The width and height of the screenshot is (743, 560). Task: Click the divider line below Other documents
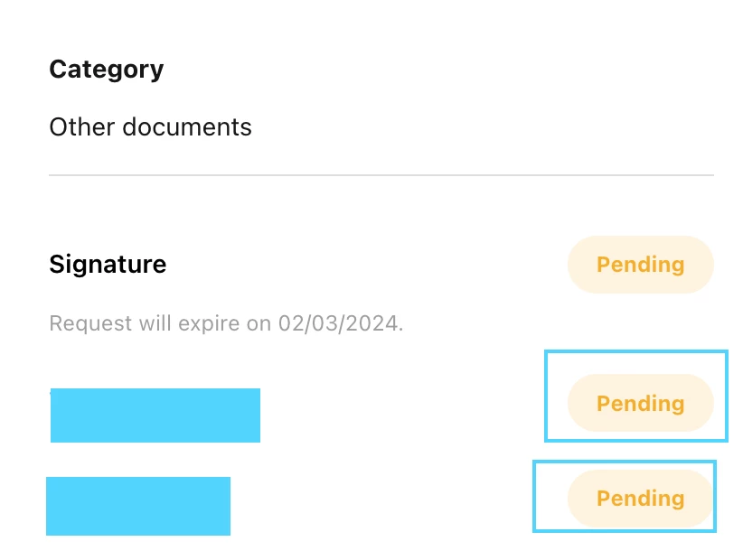[381, 175]
